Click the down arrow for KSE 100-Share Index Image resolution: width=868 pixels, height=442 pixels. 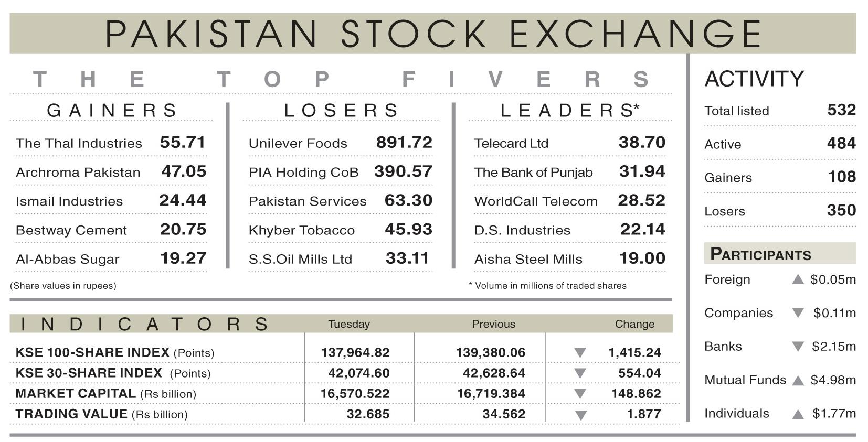click(580, 353)
